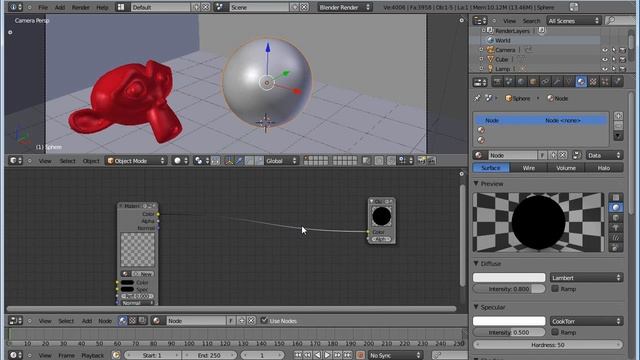
Task: Open the File menu
Action: pyautogui.click(x=43, y=7)
